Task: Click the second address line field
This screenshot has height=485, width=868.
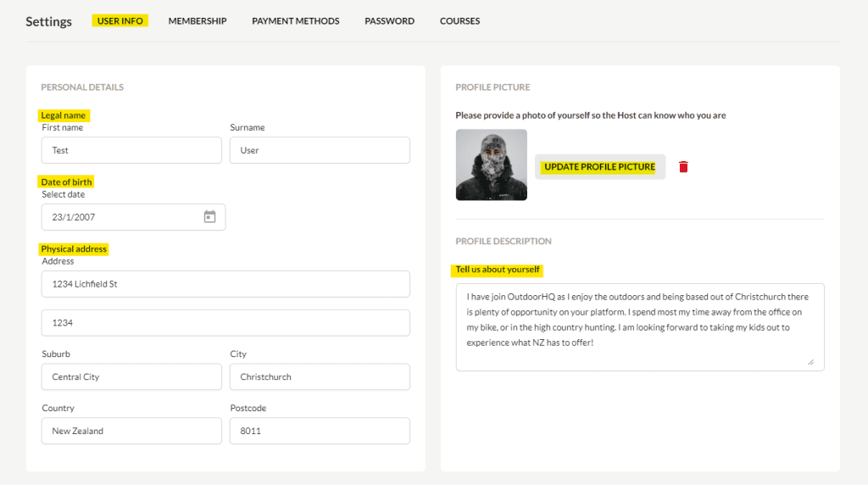Action: [x=225, y=323]
